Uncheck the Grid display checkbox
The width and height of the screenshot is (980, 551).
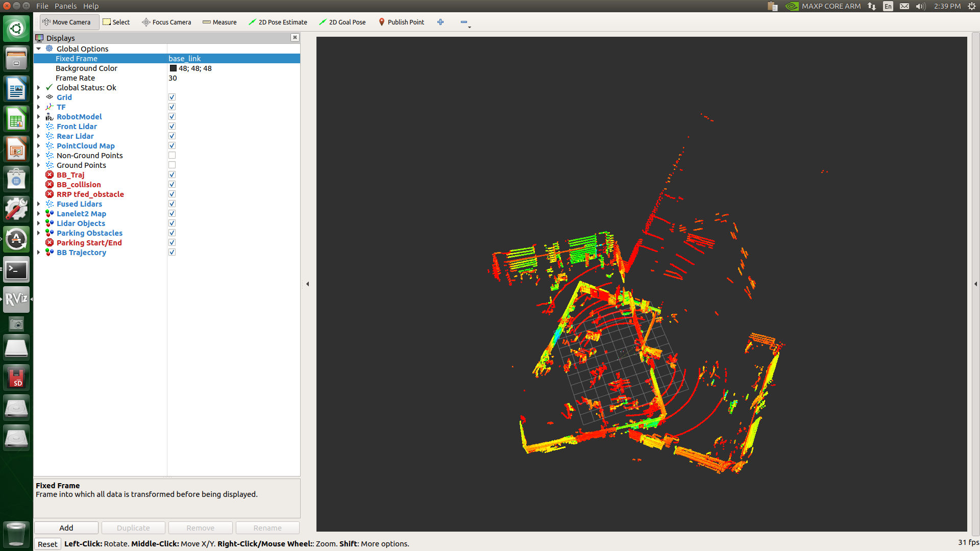coord(172,97)
